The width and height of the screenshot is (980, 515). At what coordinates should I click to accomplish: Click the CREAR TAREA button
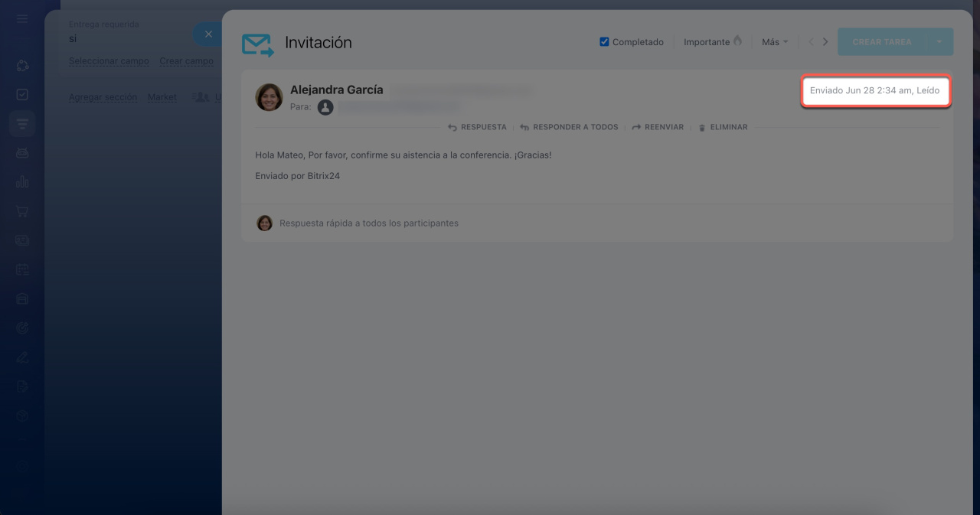point(881,42)
